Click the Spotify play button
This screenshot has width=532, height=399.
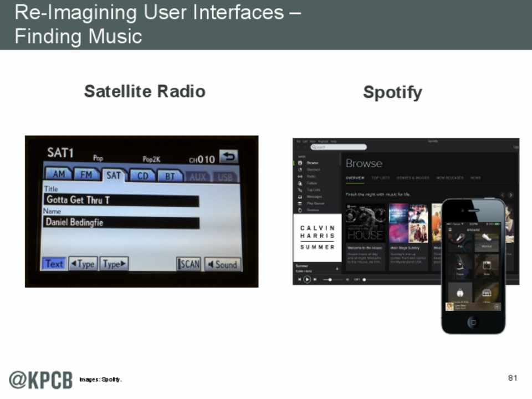click(x=307, y=280)
